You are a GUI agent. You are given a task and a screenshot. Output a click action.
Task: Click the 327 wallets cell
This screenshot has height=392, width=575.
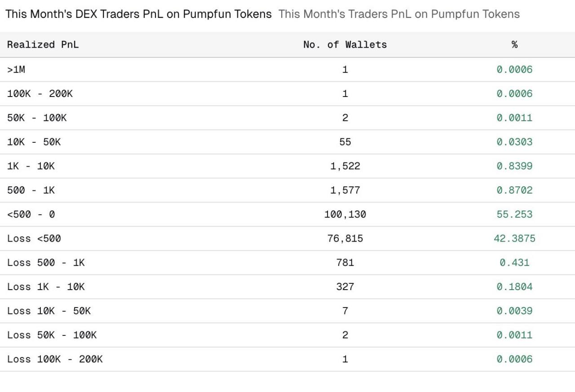point(345,287)
